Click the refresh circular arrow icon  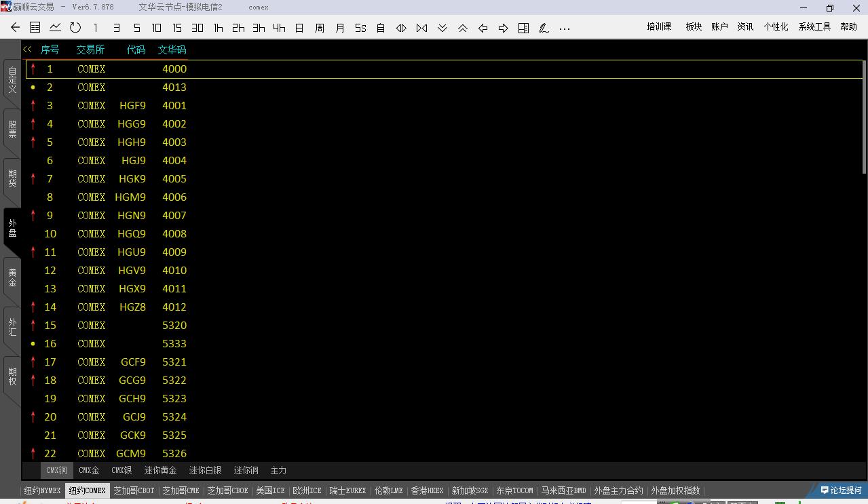(75, 28)
